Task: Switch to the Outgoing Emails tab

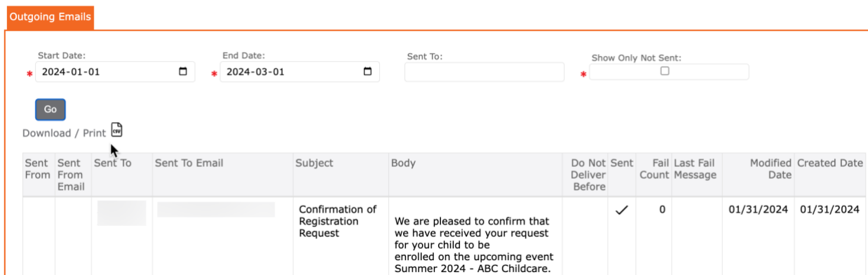Action: [x=50, y=17]
